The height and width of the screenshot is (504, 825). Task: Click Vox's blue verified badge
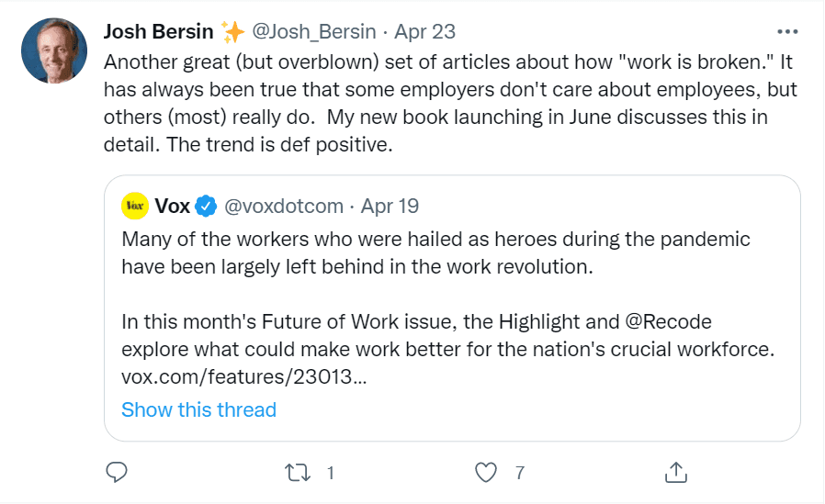207,206
